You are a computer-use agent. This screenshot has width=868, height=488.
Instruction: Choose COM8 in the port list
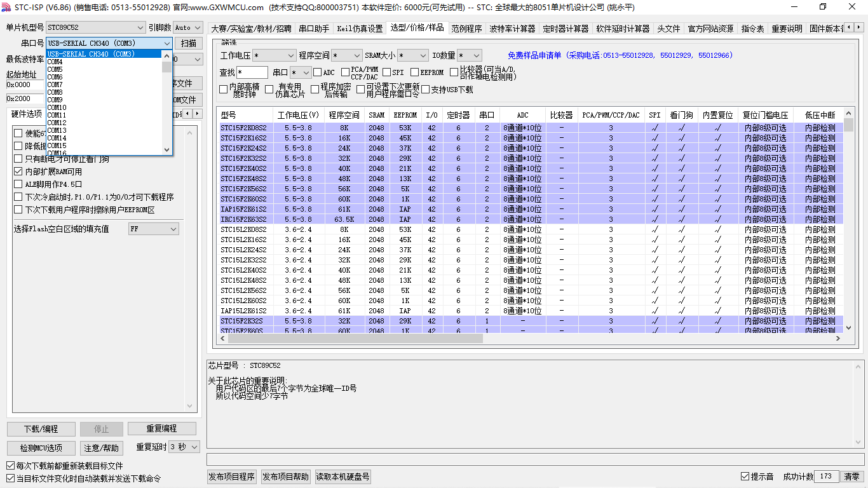104,92
